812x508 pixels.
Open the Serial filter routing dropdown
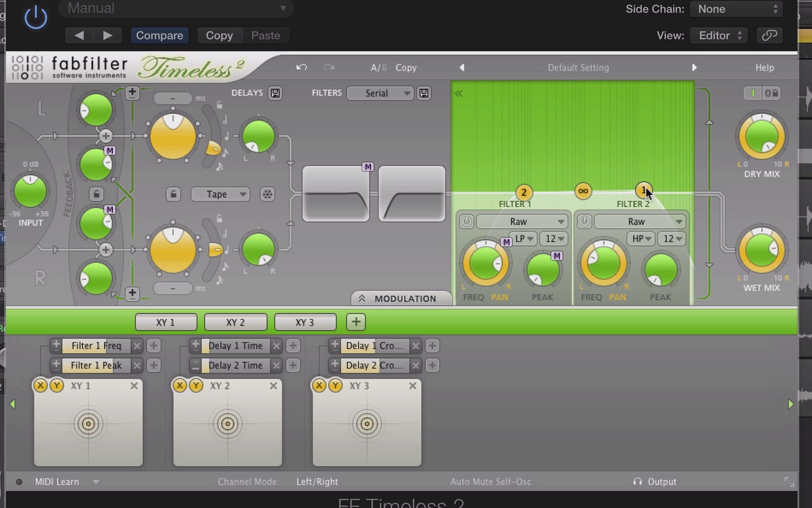(380, 93)
